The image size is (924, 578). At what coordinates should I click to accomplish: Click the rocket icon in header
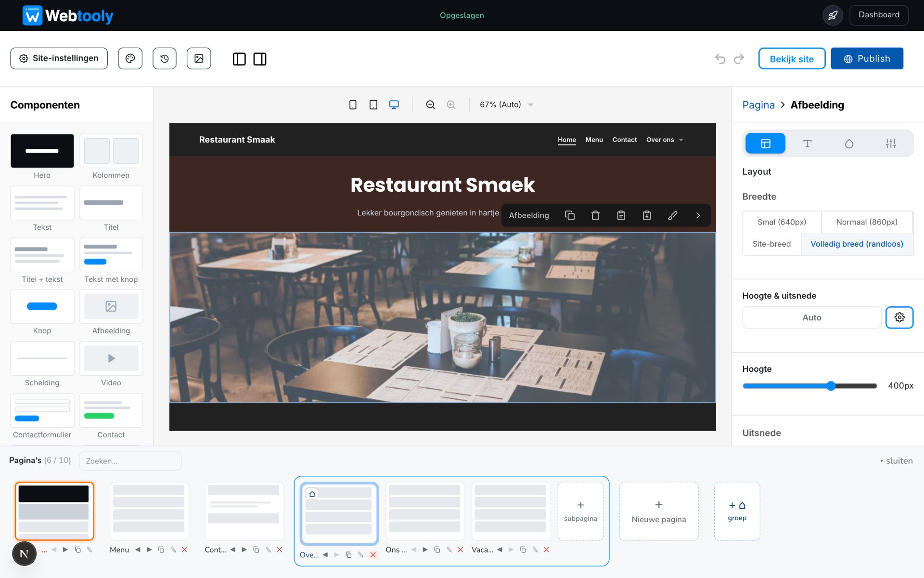point(833,15)
